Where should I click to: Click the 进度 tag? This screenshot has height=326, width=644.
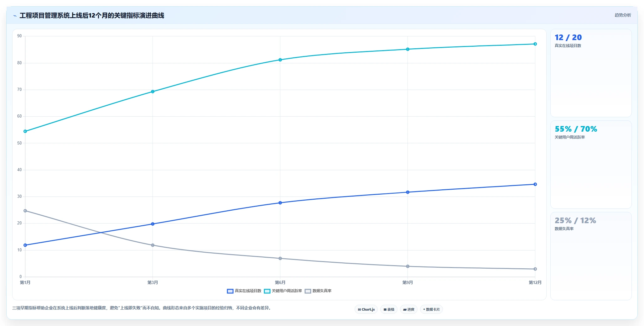[409, 309]
